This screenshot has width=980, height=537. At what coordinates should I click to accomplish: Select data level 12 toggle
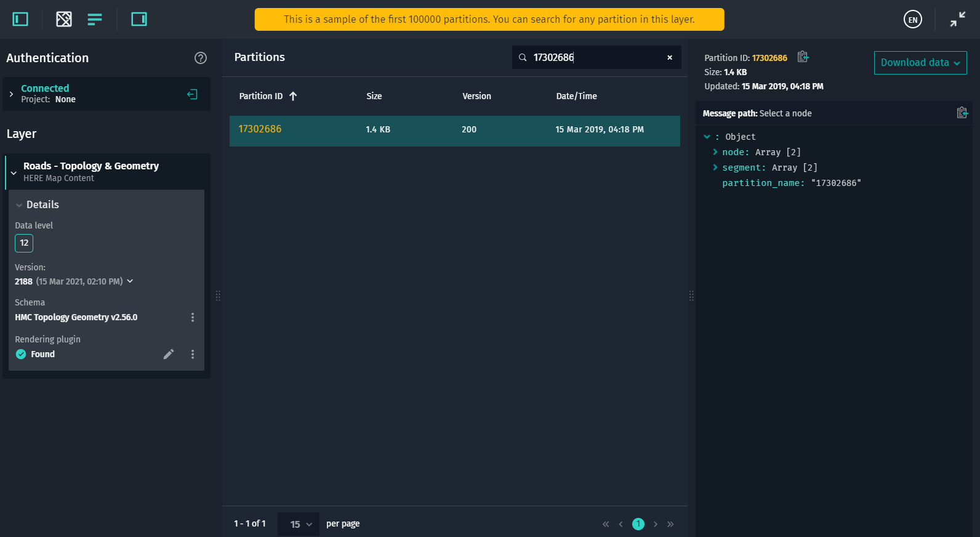(24, 243)
